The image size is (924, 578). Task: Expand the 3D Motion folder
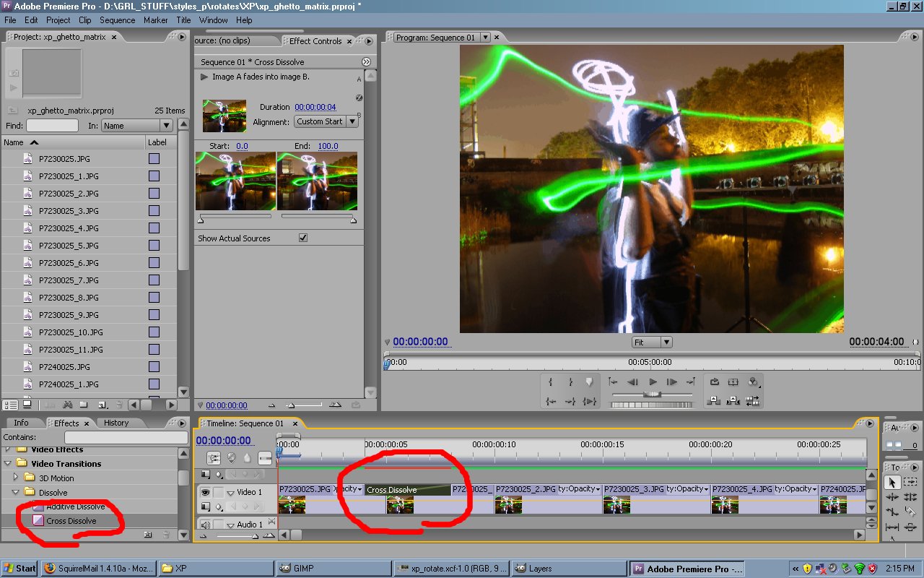point(16,478)
